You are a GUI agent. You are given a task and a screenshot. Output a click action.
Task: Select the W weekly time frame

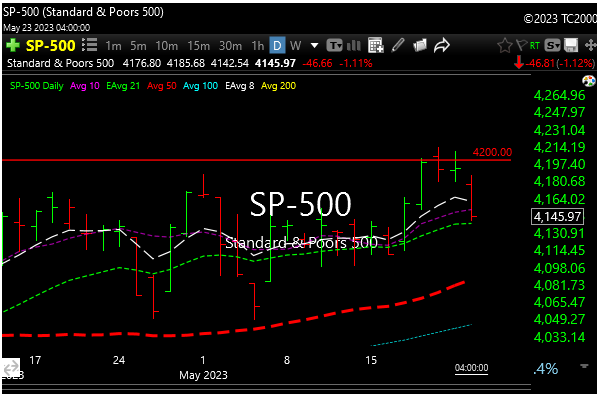point(295,46)
